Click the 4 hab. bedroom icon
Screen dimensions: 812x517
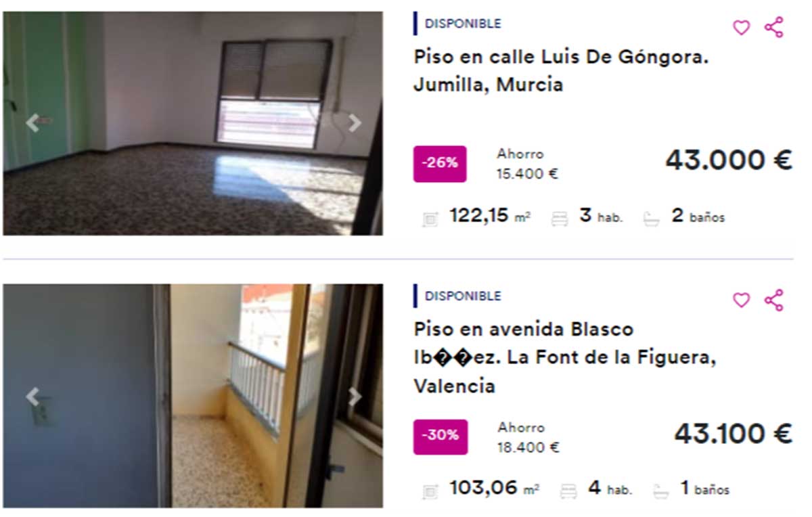pyautogui.click(x=568, y=491)
